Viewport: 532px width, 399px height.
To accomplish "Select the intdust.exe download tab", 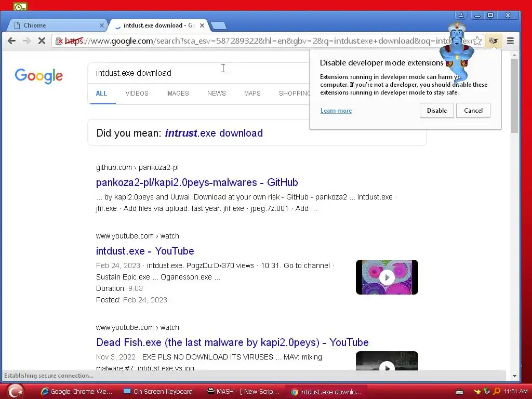I will [158, 25].
